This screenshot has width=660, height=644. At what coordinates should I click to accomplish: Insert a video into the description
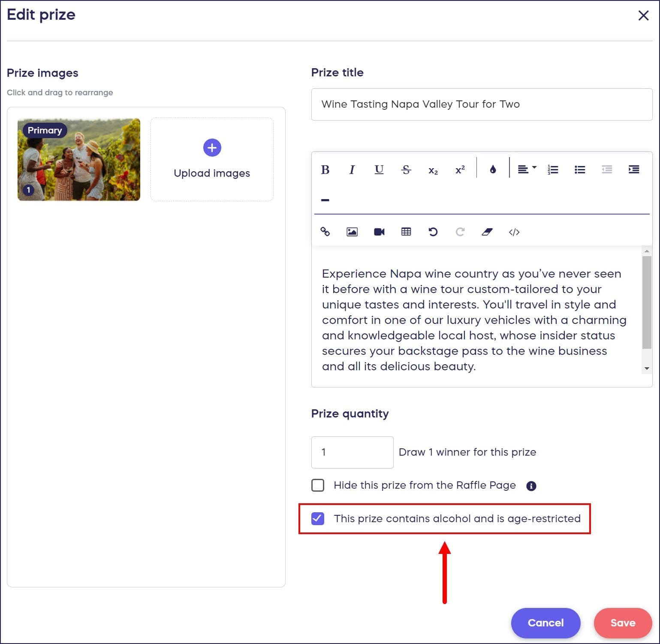pyautogui.click(x=379, y=232)
